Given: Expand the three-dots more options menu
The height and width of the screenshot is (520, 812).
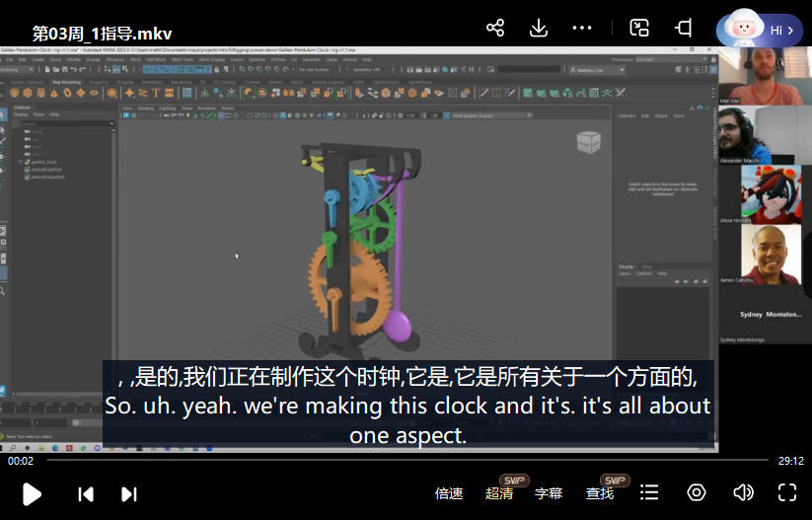Looking at the screenshot, I should tap(583, 28).
